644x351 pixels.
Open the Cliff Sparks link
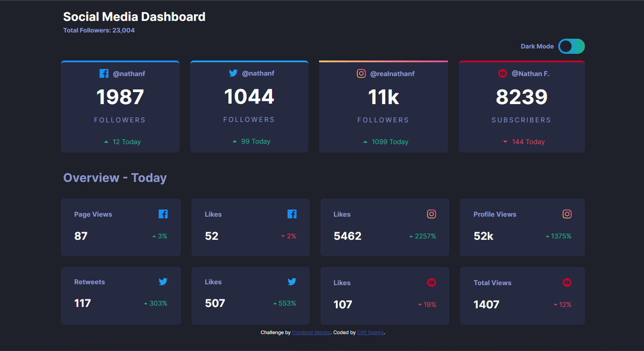(370, 333)
